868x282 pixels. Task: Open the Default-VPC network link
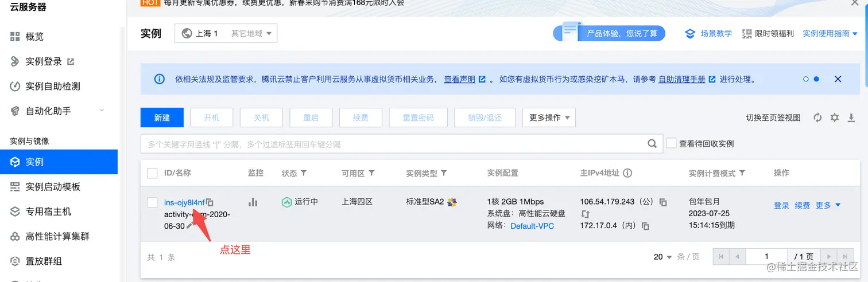pyautogui.click(x=532, y=226)
